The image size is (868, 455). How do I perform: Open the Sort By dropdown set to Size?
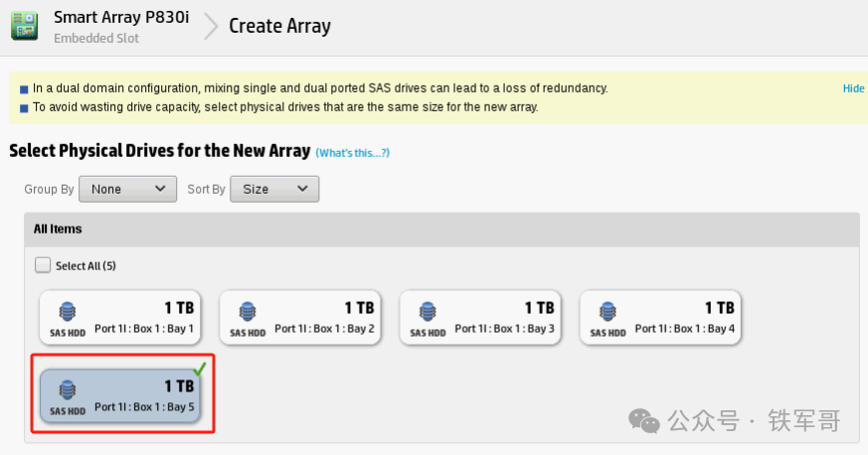point(274,189)
